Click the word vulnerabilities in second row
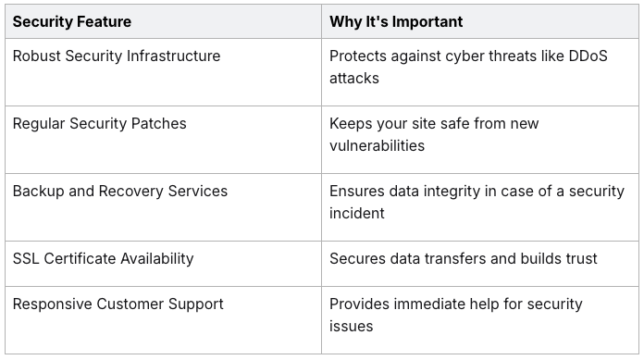Screen dimensions: 644x360 pyautogui.click(x=377, y=145)
